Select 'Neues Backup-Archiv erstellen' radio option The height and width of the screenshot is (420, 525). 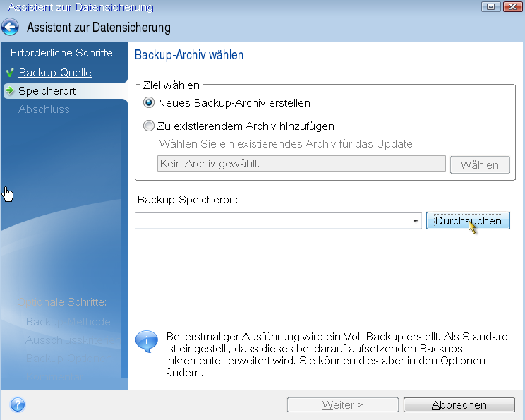pos(148,103)
